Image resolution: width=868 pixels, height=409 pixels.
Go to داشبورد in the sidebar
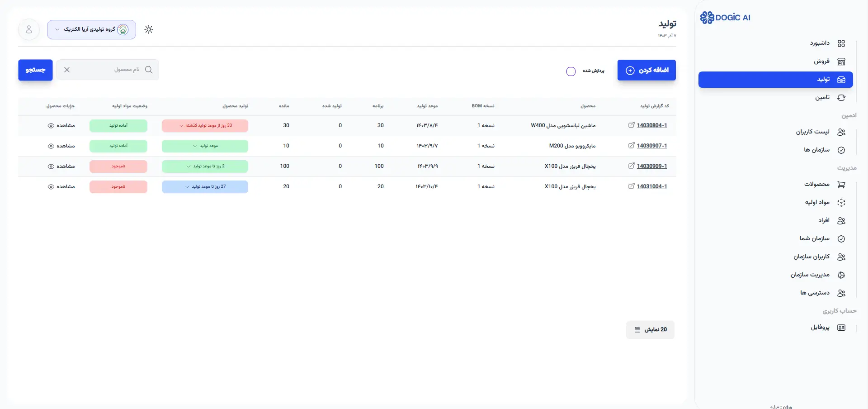tap(819, 43)
